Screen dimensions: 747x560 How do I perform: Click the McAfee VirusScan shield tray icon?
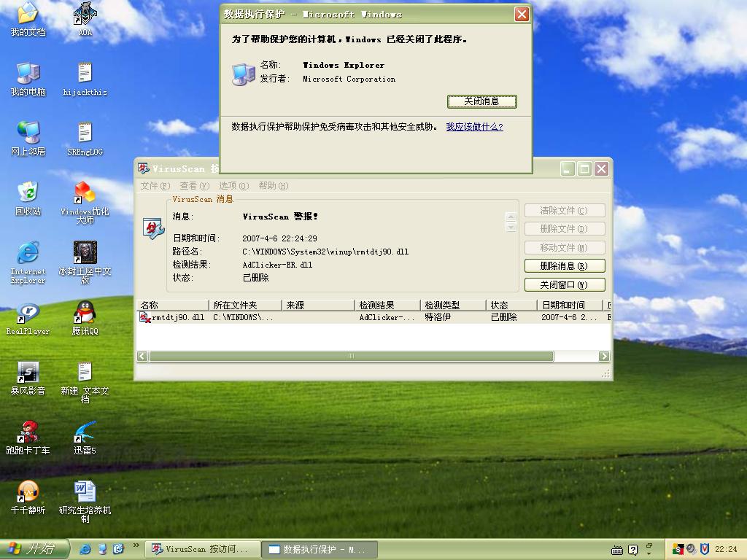click(705, 549)
